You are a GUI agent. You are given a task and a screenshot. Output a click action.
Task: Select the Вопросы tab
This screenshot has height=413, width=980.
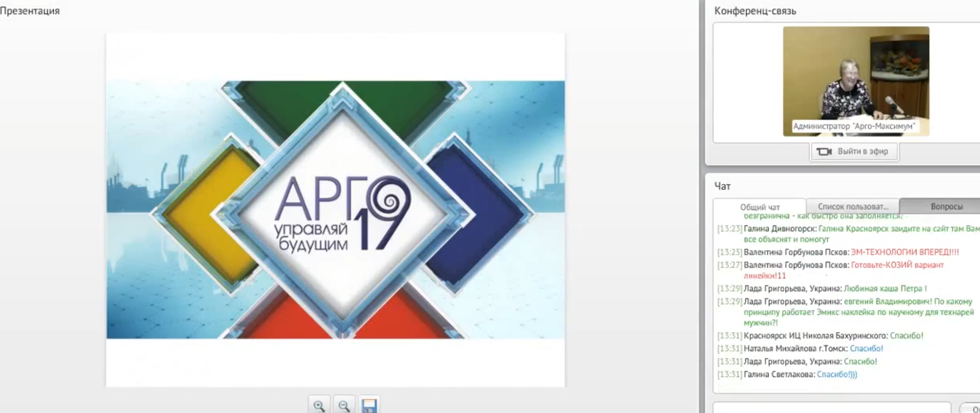pyautogui.click(x=946, y=206)
